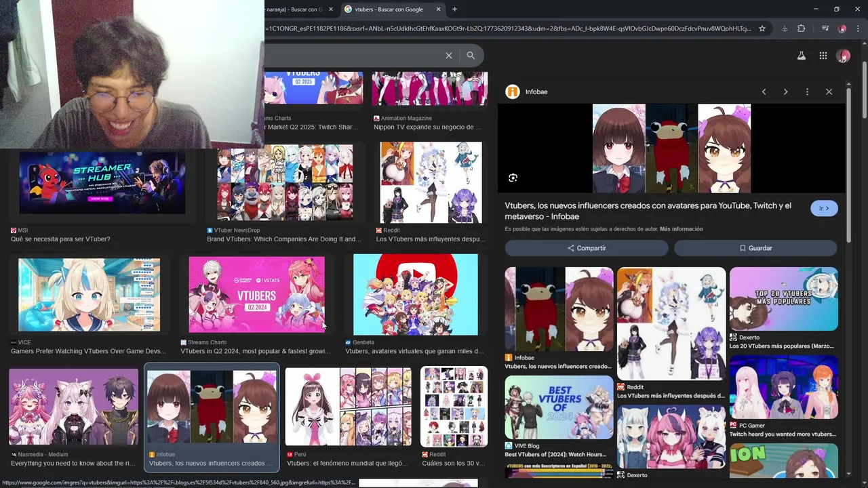This screenshot has height=488, width=868.
Task: Click 'Gamers Prefer Watching VTubers' caption
Action: click(x=88, y=352)
